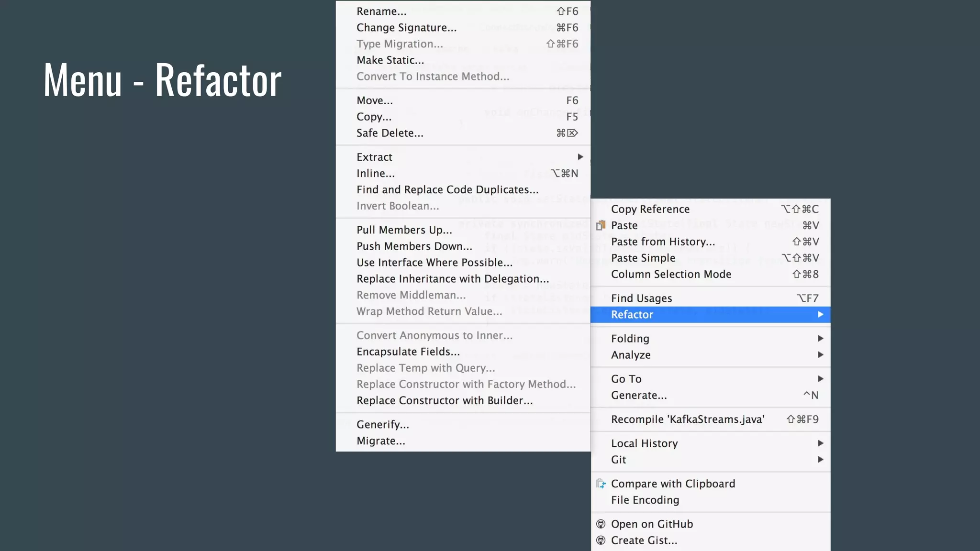
Task: Choose Rename... from the Refactor menu
Action: click(x=463, y=11)
